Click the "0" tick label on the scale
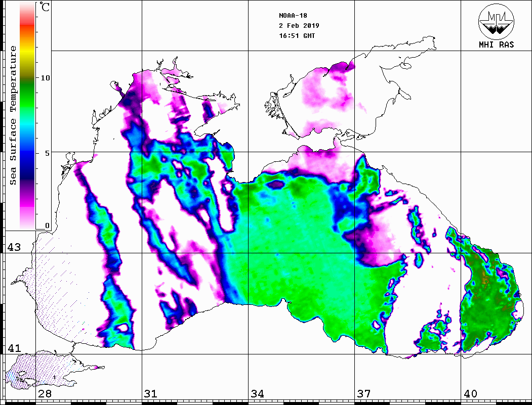The image size is (532, 405). click(47, 226)
